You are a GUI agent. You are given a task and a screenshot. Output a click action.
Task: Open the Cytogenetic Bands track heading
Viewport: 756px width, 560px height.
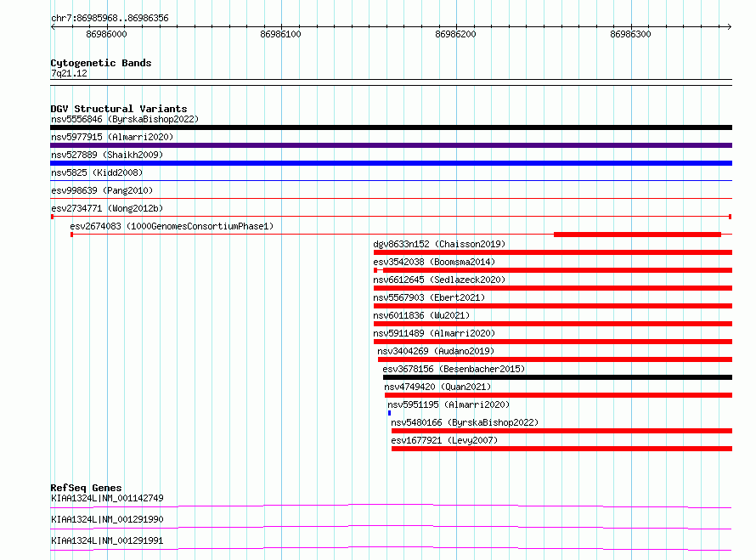point(101,63)
